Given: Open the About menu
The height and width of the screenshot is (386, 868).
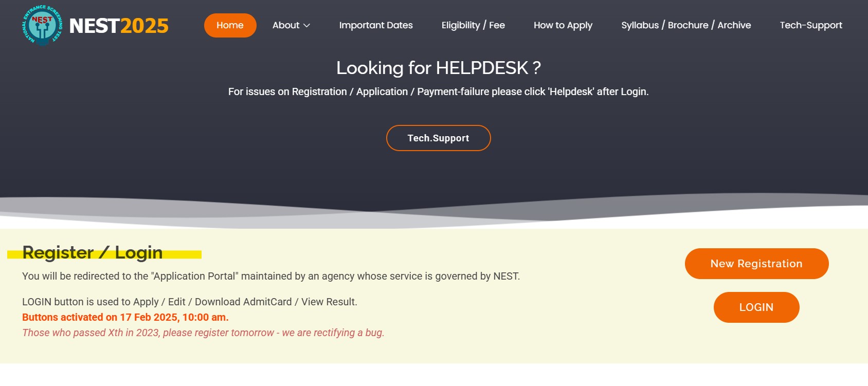Looking at the screenshot, I should click(x=285, y=25).
